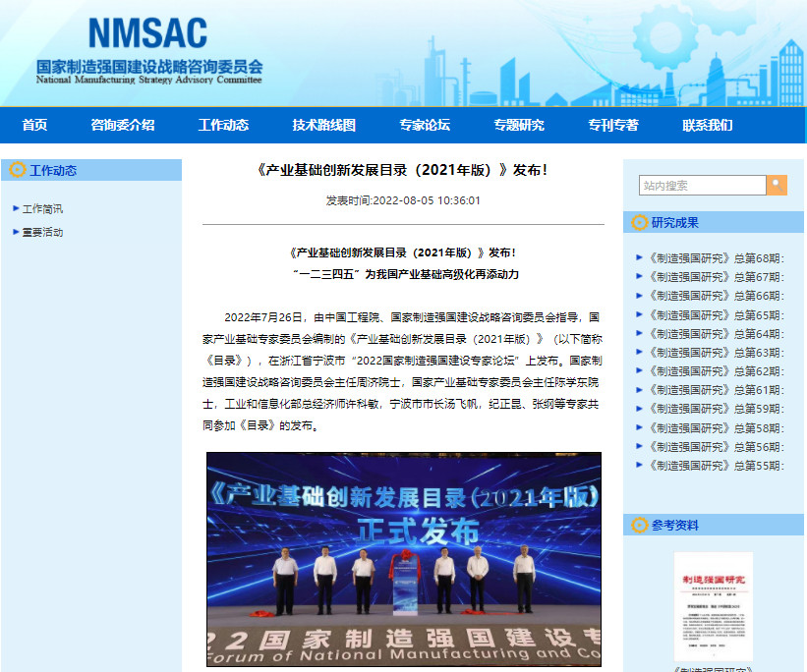
Task: Click the gear icon beside 研究成果 heading
Action: (x=638, y=222)
